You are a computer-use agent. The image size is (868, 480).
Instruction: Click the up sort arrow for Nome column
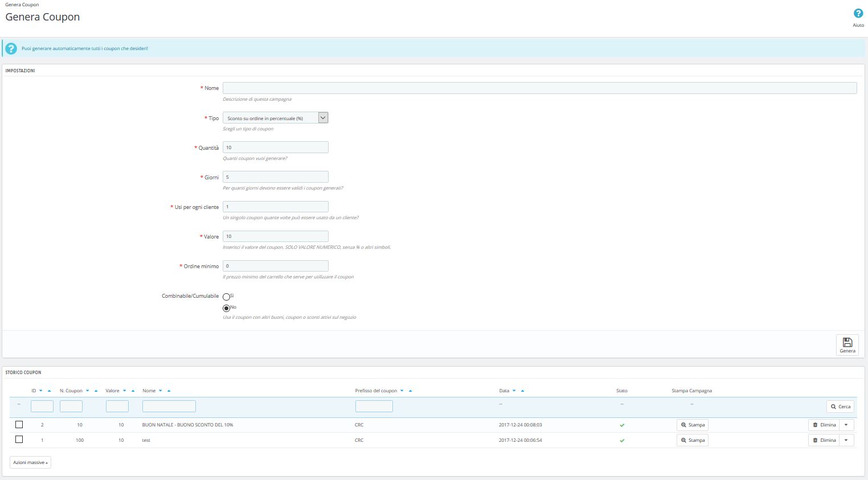coord(169,391)
